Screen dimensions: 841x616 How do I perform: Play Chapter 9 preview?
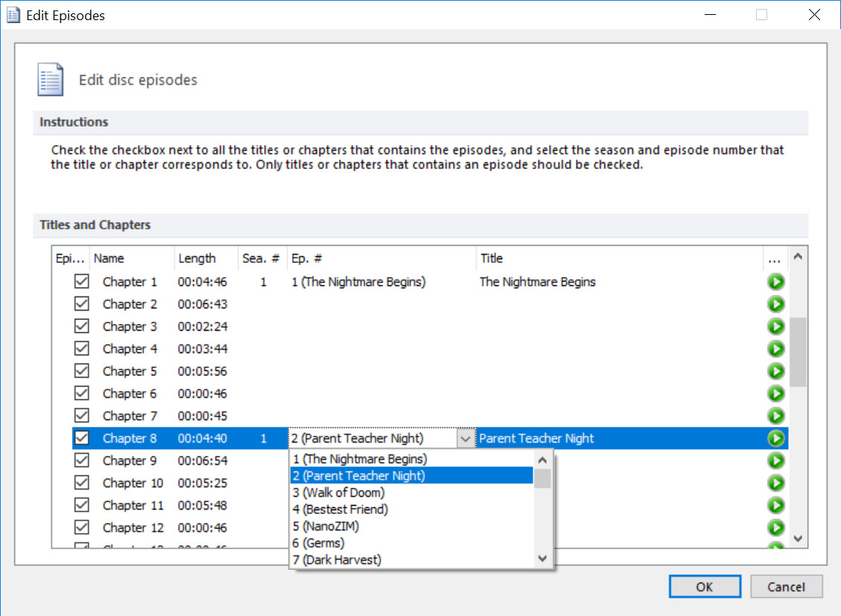coord(775,460)
